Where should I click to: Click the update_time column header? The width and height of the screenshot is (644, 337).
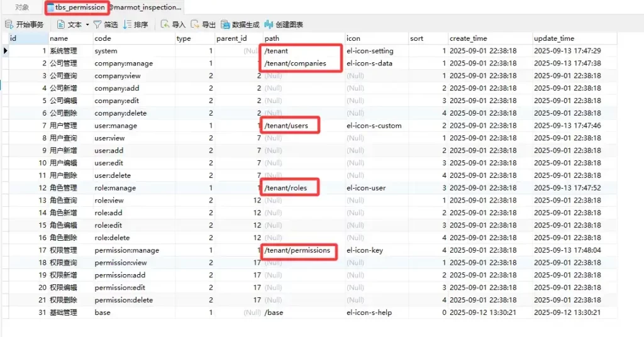point(554,38)
